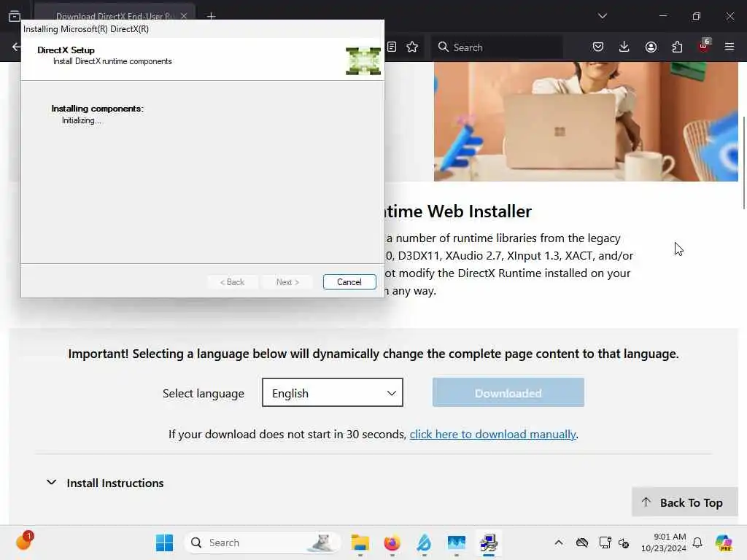Click Cancel in DirectX Setup dialog
The height and width of the screenshot is (560, 747).
349,282
